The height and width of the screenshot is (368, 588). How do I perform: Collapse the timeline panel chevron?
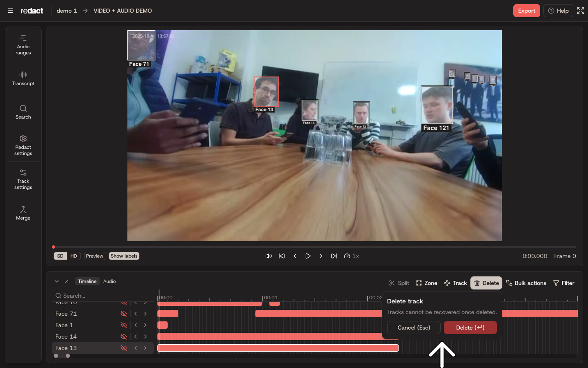[57, 281]
